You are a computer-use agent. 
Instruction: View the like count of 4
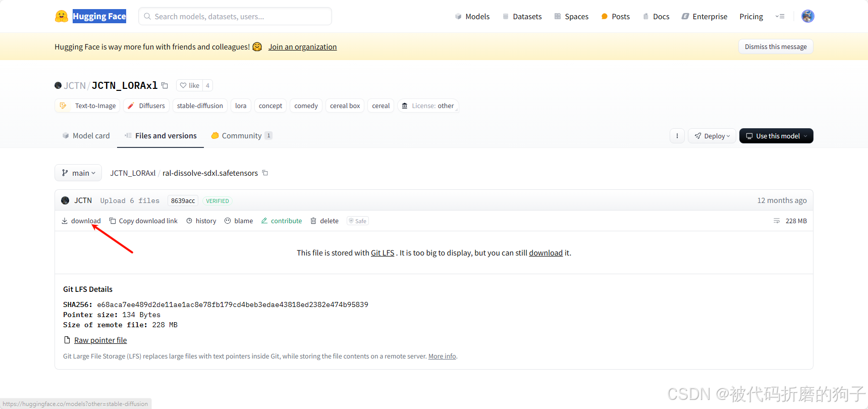pos(207,85)
